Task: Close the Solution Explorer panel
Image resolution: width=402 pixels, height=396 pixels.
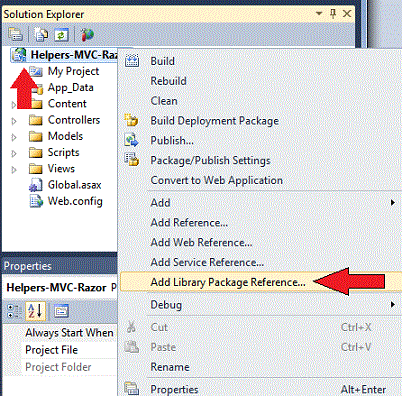Action: point(347,14)
